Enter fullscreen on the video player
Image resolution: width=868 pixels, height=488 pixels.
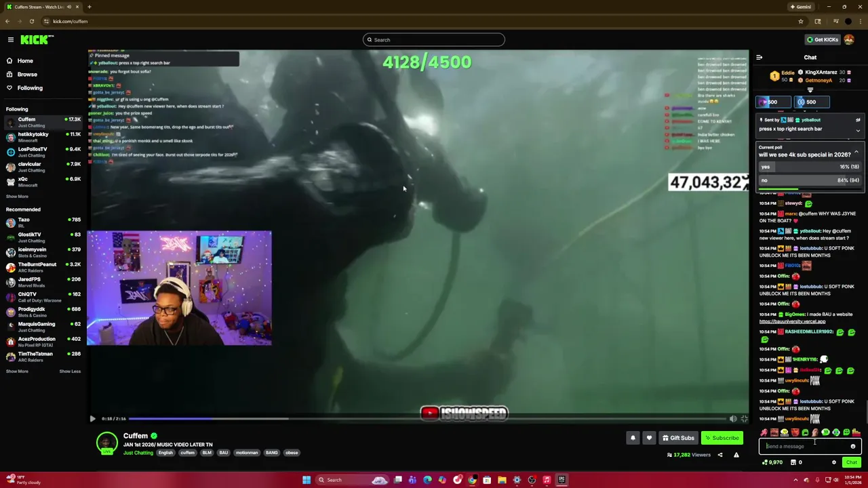[x=744, y=419]
